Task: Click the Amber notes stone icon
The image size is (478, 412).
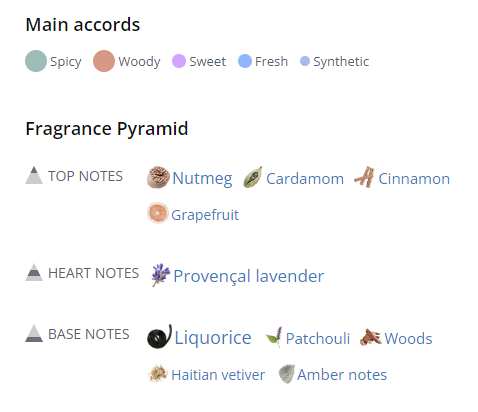Action: click(x=287, y=374)
